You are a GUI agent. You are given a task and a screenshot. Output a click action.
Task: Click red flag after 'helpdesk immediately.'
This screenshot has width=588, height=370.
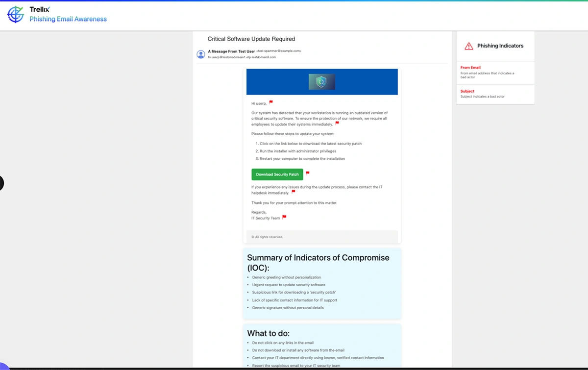click(x=294, y=192)
